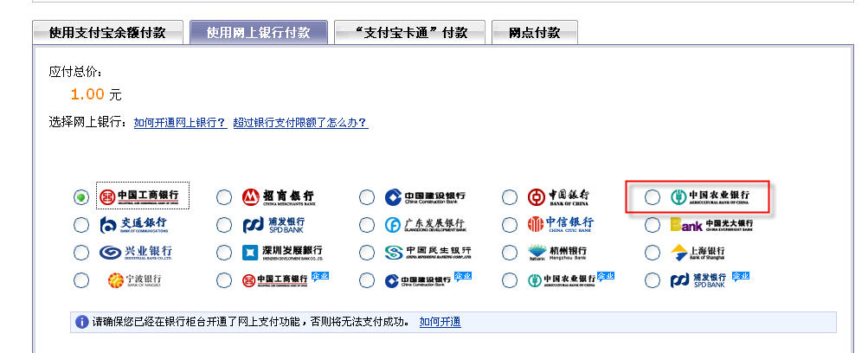Click the blue info icon beside 请确保 notice
The width and height of the screenshot is (868, 353).
click(82, 322)
